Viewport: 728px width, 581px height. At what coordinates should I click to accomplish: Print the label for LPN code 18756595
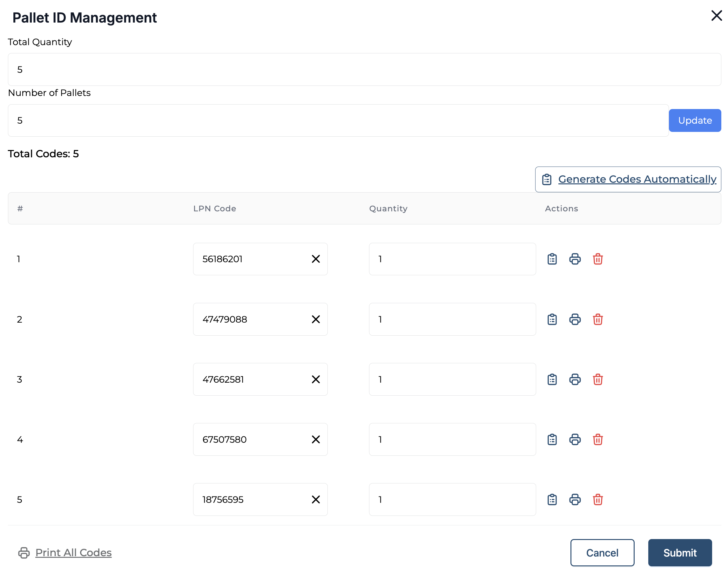point(575,500)
